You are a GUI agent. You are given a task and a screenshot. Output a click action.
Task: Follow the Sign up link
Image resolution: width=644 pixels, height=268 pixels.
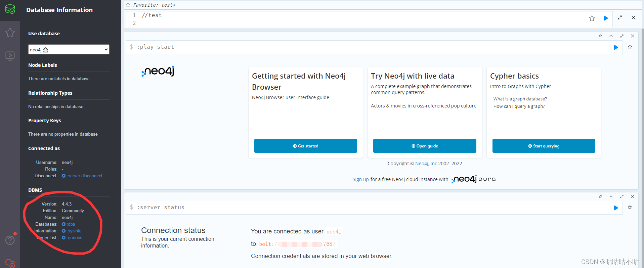[x=360, y=179]
